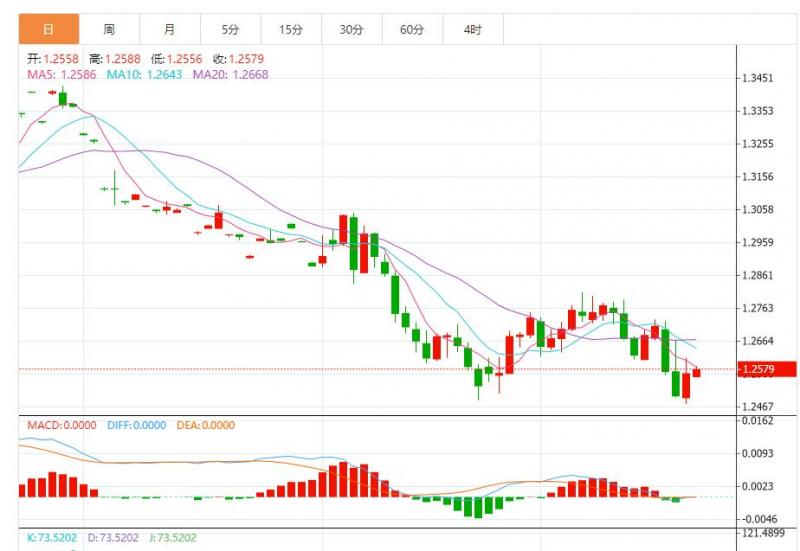
Task: Open the 60分 timeframe tab
Action: (412, 29)
